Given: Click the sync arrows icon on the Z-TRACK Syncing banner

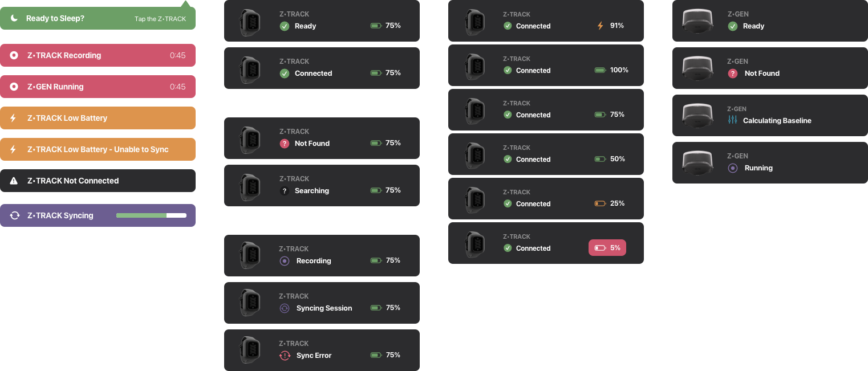Looking at the screenshot, I should pyautogui.click(x=15, y=215).
